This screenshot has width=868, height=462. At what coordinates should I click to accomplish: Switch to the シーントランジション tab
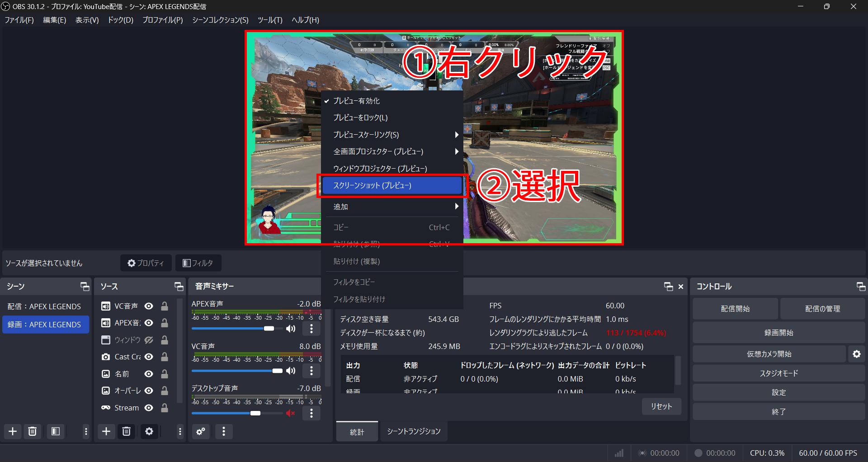tap(414, 431)
